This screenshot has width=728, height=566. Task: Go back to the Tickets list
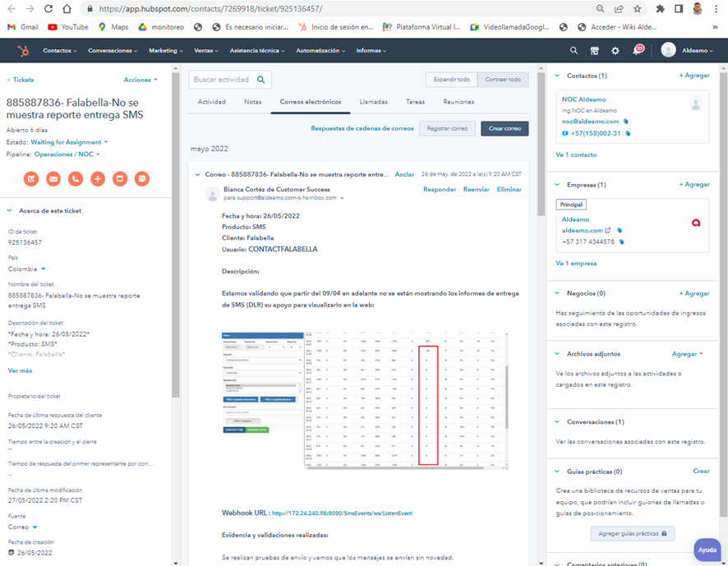point(21,80)
